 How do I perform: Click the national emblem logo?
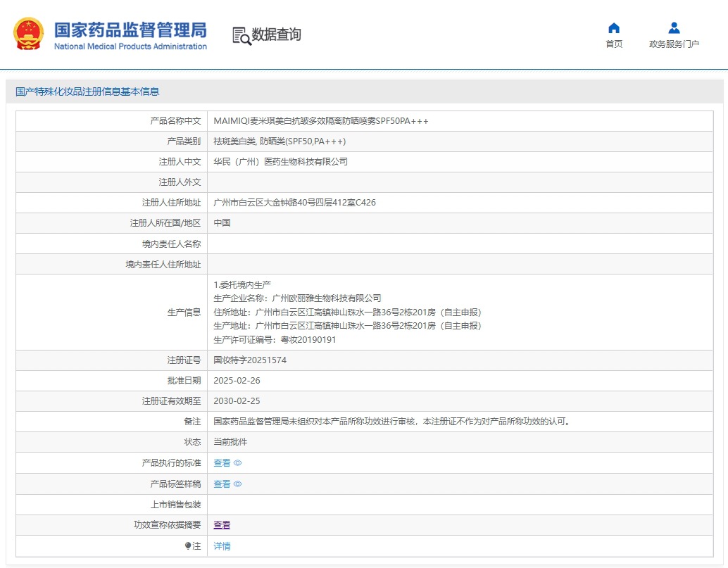point(29,34)
